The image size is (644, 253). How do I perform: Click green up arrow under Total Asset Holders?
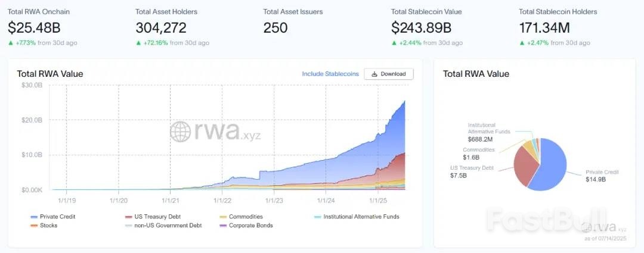click(138, 43)
